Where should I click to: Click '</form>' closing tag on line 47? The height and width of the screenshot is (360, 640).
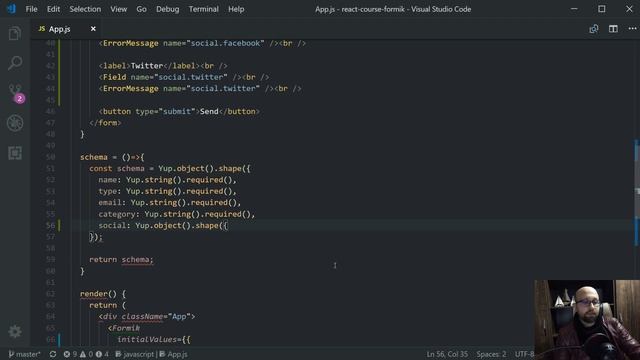pyautogui.click(x=105, y=123)
